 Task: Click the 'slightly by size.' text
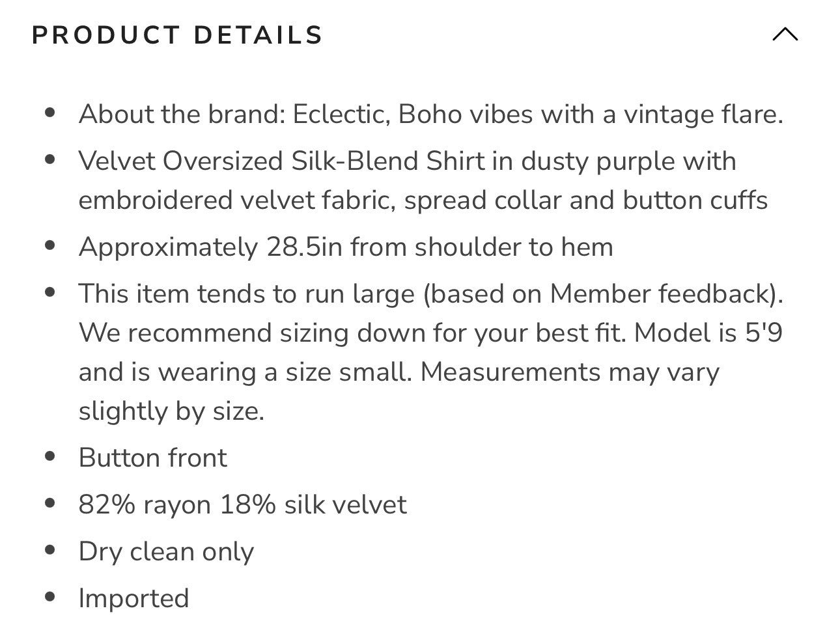point(171,411)
